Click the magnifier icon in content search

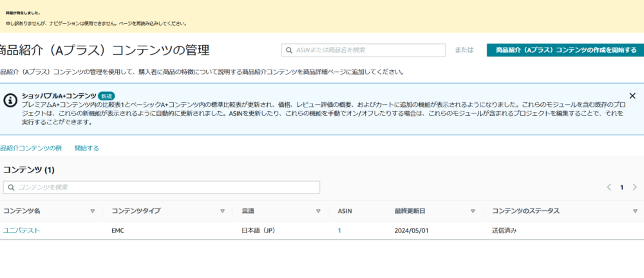pyautogui.click(x=10, y=187)
